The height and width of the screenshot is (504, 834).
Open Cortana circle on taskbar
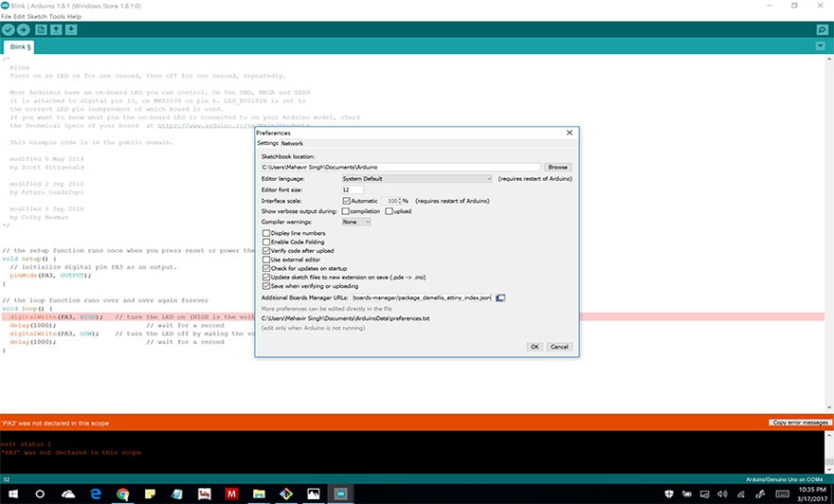tap(40, 494)
